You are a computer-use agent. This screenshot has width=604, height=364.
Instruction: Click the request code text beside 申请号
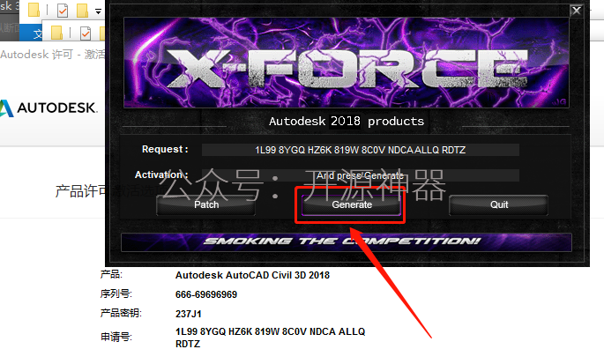[270, 338]
